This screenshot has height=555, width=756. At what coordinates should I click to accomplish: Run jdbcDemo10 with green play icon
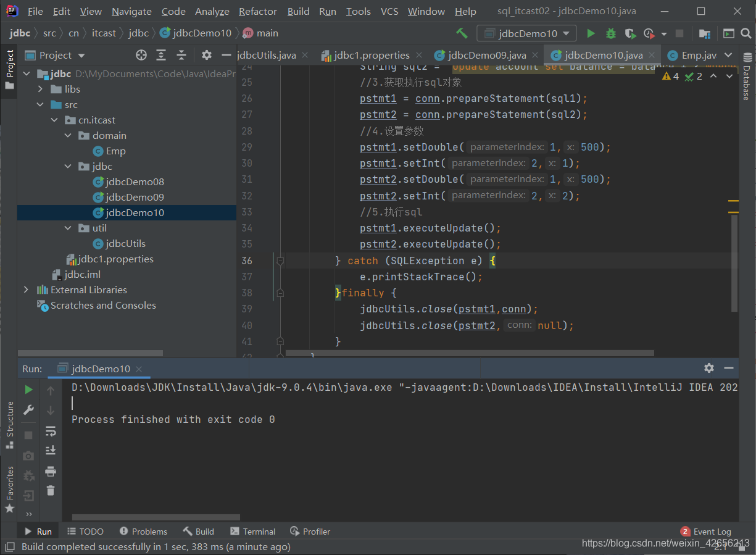(x=591, y=33)
